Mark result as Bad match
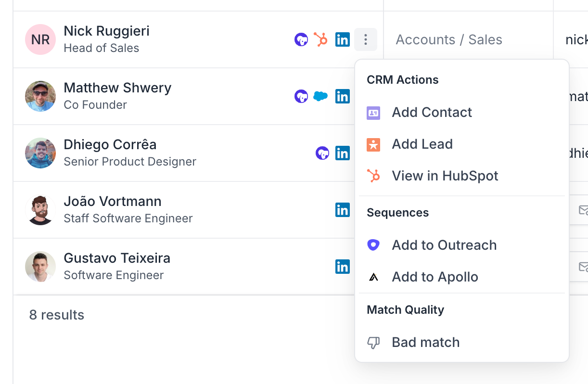The height and width of the screenshot is (384, 588). (x=425, y=343)
